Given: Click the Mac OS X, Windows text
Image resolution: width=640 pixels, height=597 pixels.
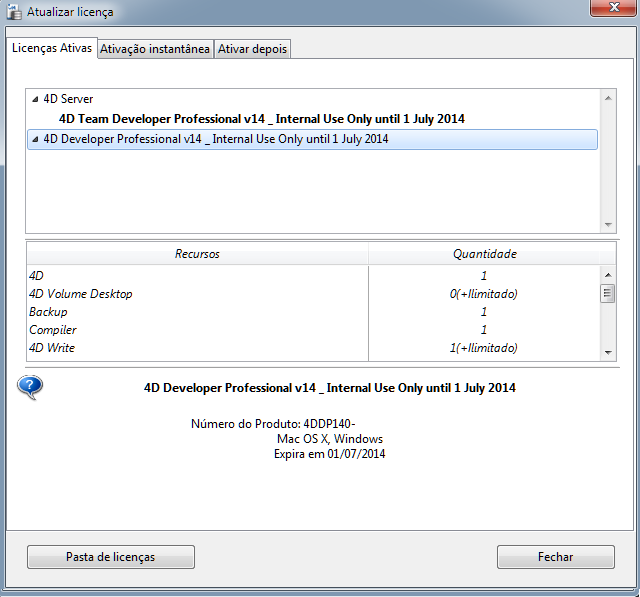Looking at the screenshot, I should pyautogui.click(x=330, y=439).
